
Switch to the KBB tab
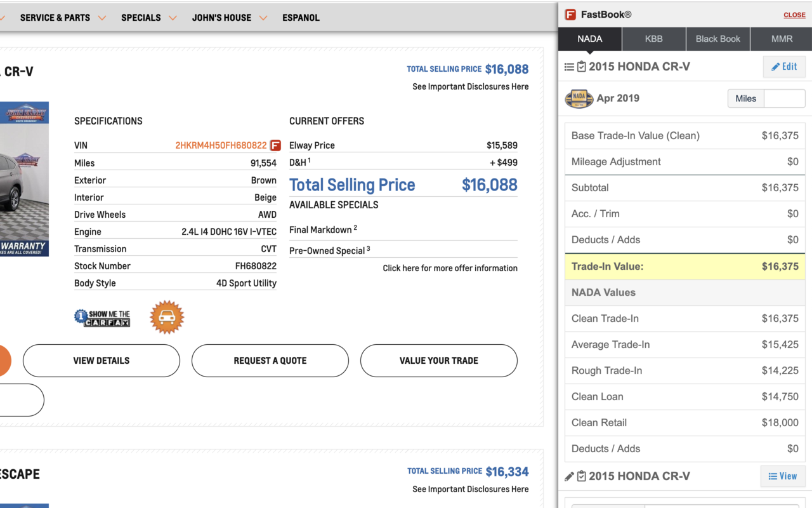click(x=654, y=39)
